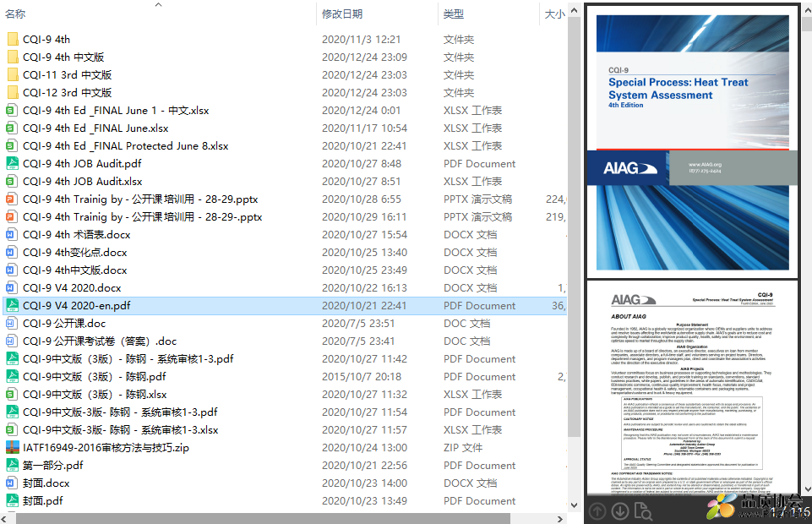Go to next page in preview pane

click(620, 511)
